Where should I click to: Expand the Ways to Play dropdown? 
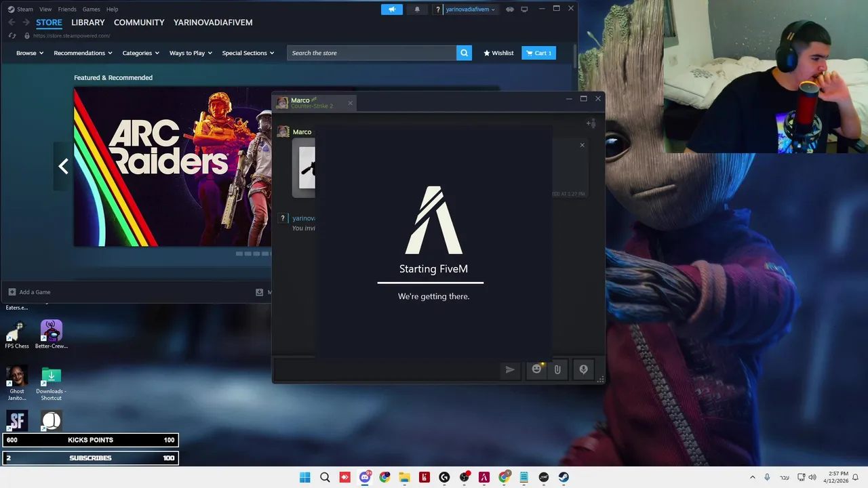pyautogui.click(x=191, y=53)
